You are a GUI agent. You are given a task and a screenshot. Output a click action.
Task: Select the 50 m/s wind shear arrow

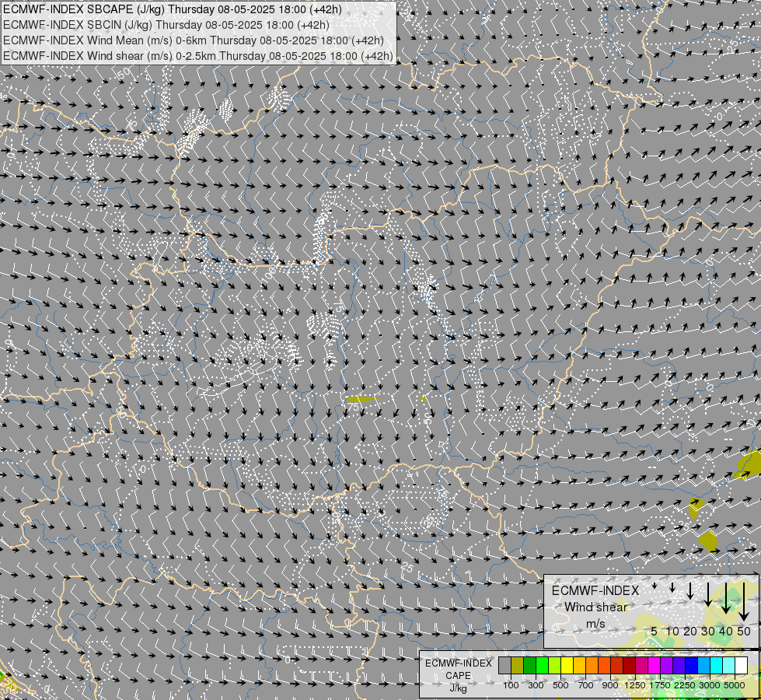coord(744,602)
